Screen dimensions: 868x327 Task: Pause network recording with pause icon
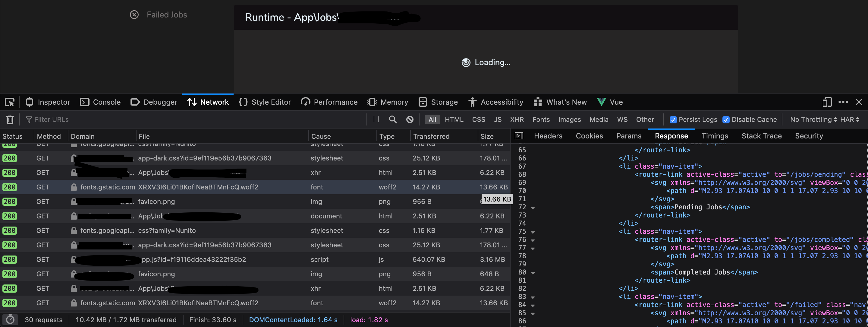(x=376, y=119)
